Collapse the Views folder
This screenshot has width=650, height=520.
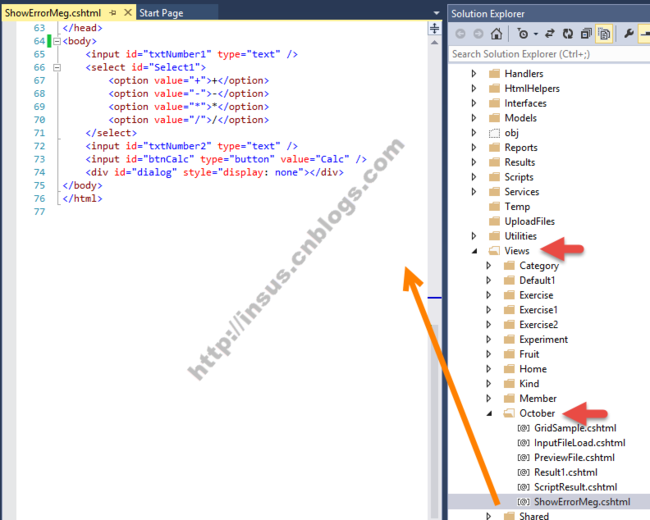click(475, 251)
